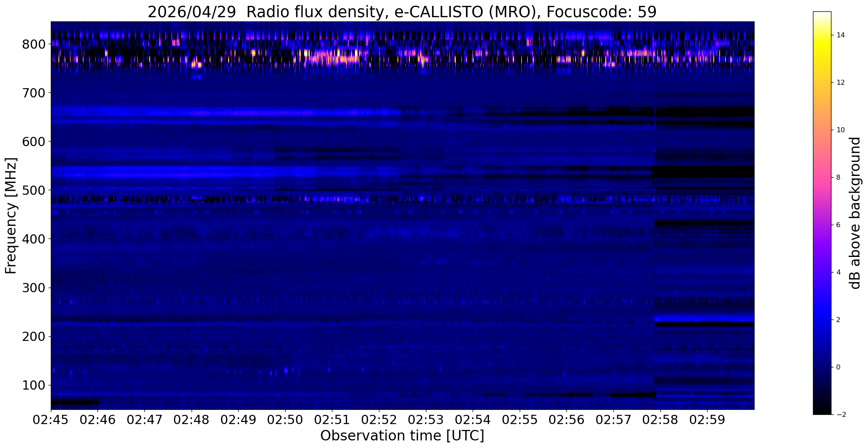Click the 02:59 time tick label
The width and height of the screenshot is (868, 448).
click(x=708, y=420)
